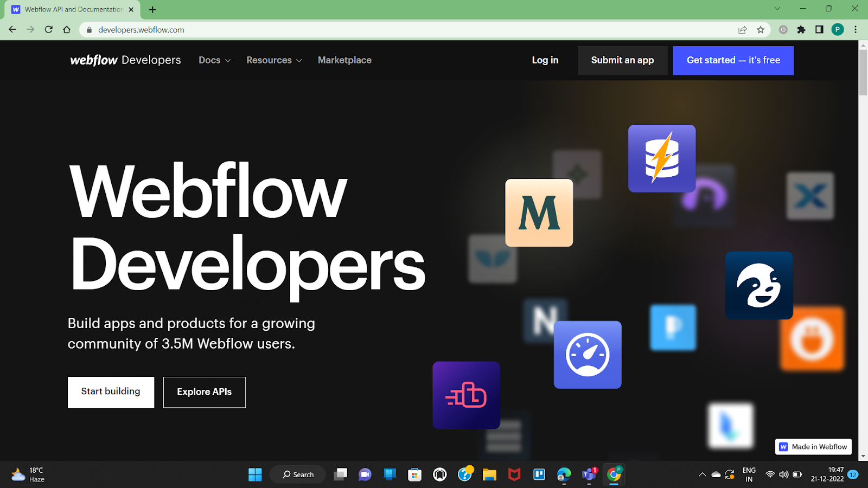Reload the page with the refresh icon
The image size is (868, 488).
[49, 29]
